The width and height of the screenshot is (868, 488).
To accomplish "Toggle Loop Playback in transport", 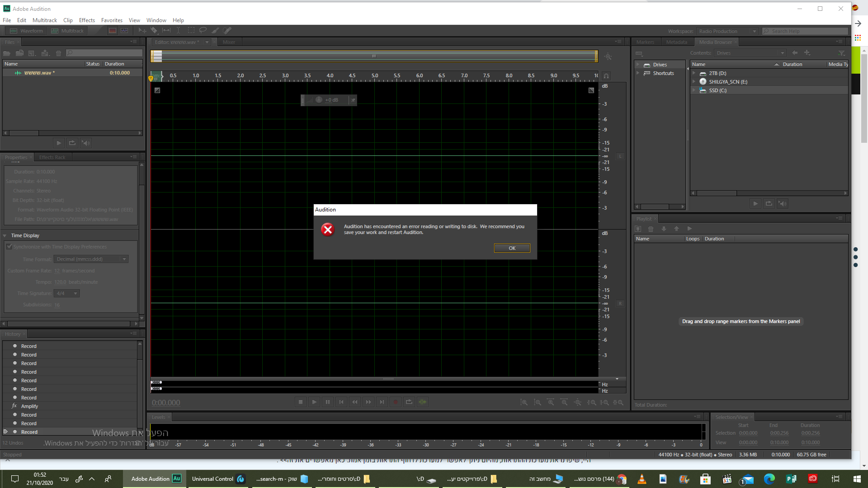I will click(409, 402).
